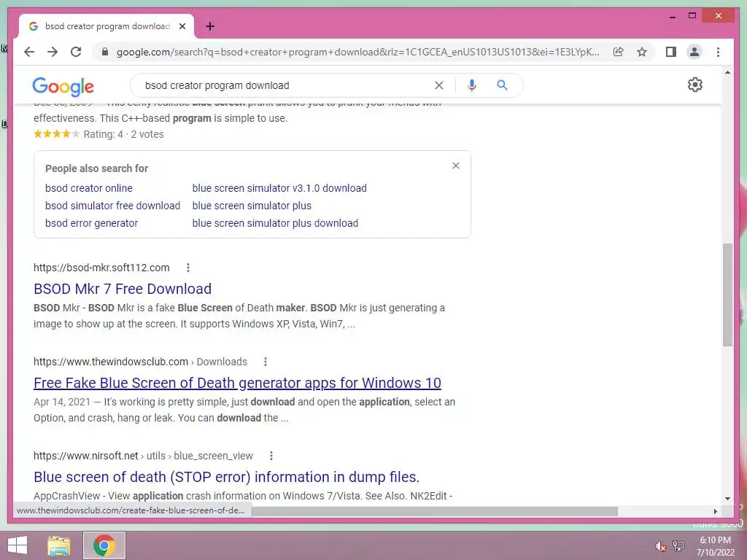Search blue screen simulator v3.1.0 download
This screenshot has height=560, width=747.
point(279,188)
